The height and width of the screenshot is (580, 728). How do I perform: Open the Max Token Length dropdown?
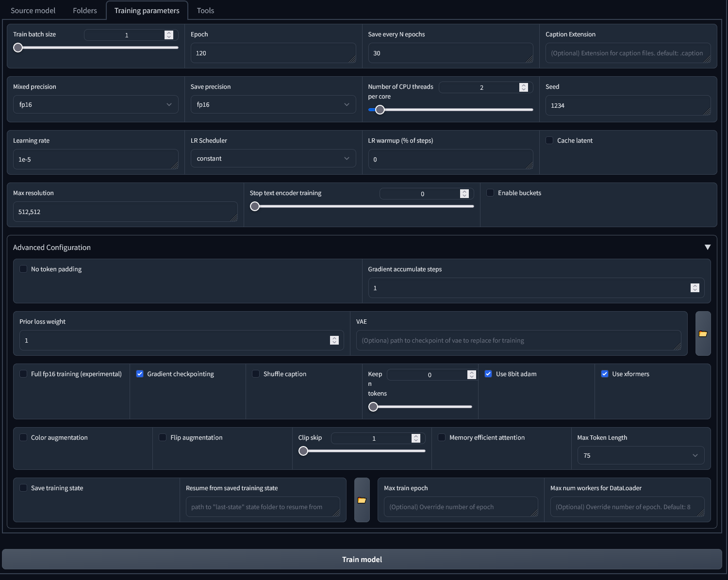click(x=641, y=455)
